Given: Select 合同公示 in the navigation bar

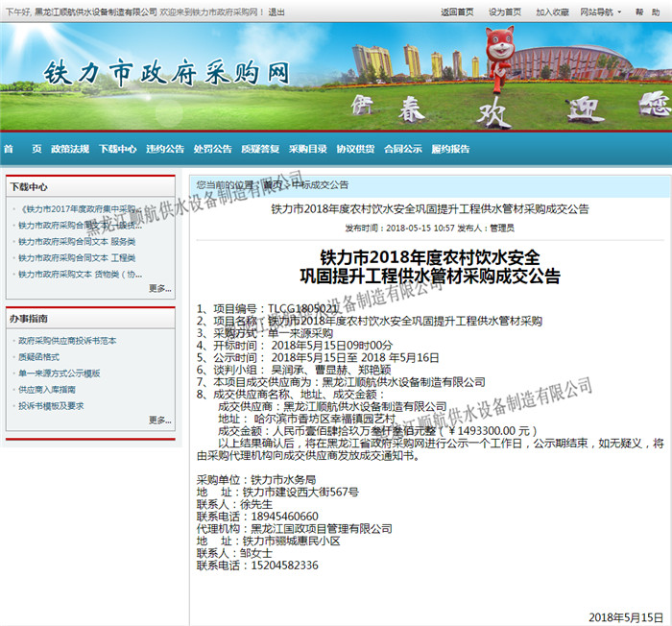Looking at the screenshot, I should (402, 149).
